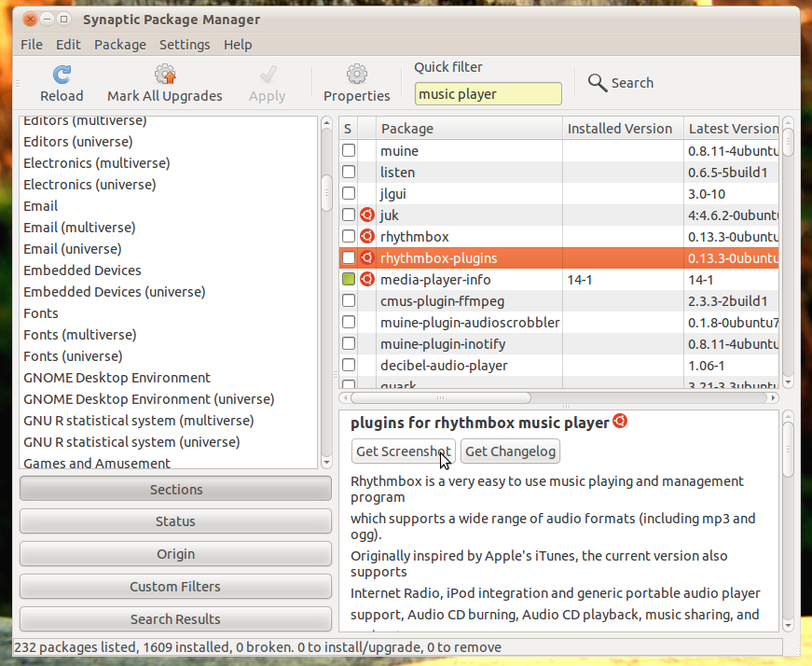Click the package list horizontal scrollbar thumb
The height and width of the screenshot is (666, 812).
pyautogui.click(x=440, y=398)
